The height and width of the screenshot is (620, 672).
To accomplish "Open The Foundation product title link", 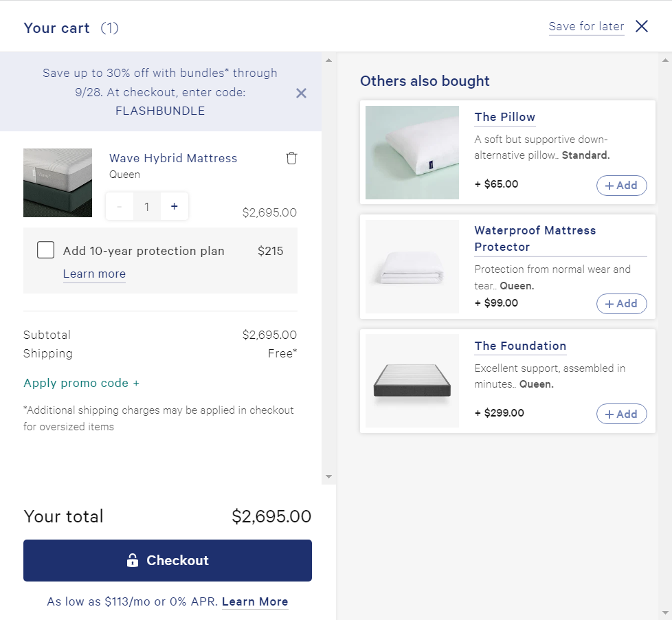I will (520, 346).
